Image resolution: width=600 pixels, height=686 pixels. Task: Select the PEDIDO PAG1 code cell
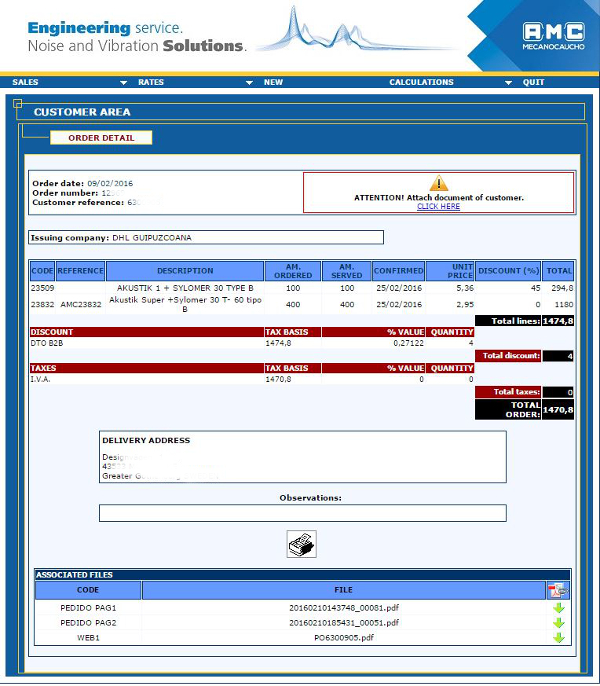point(88,608)
